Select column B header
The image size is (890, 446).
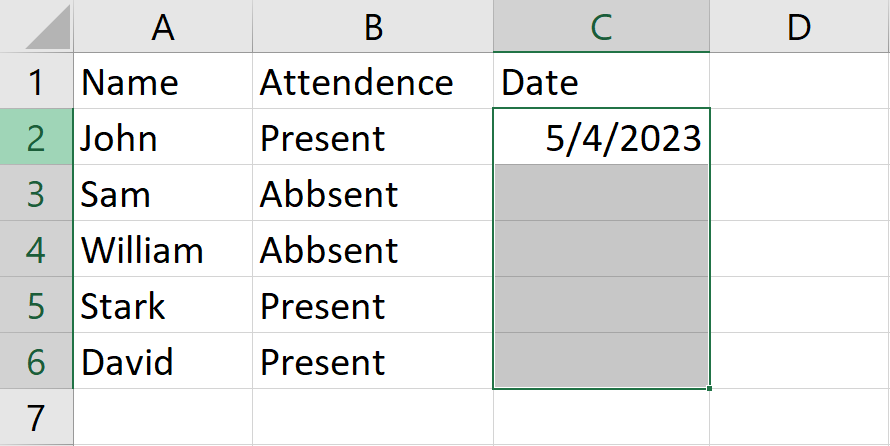[x=373, y=26]
